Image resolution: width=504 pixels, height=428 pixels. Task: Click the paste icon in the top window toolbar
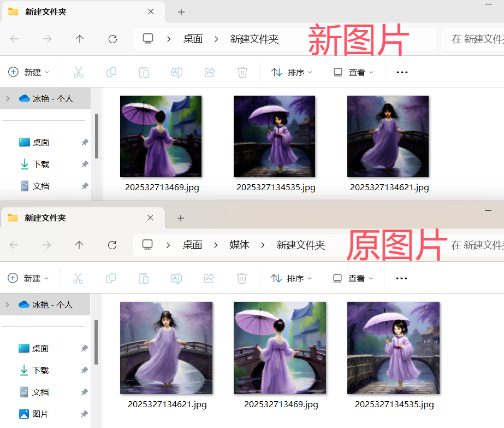pyautogui.click(x=144, y=72)
